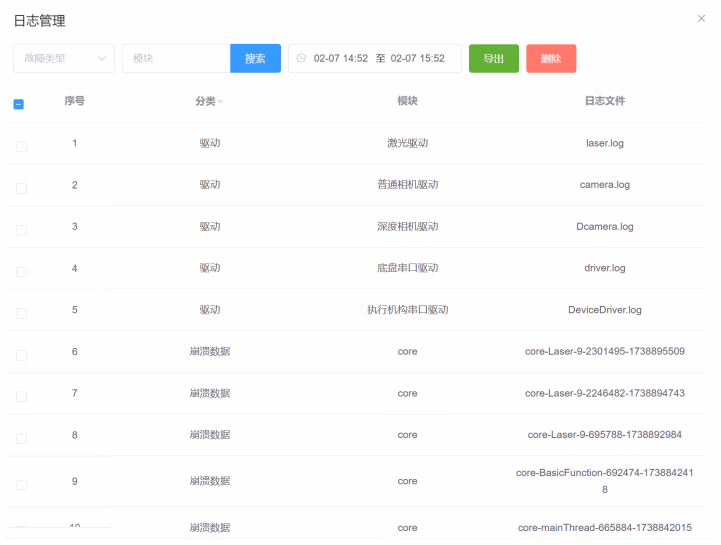Click the camera.log file name
Screen dimensions: 721x545
click(x=605, y=184)
